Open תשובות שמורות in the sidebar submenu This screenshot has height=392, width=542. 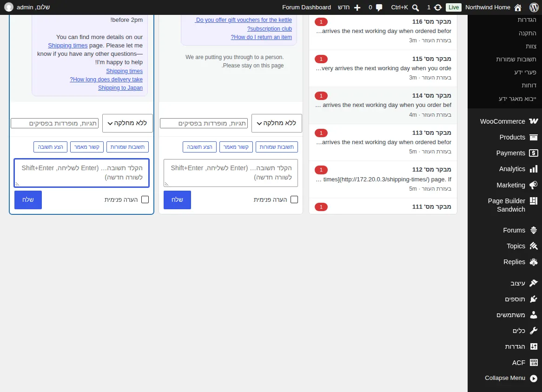coord(516,59)
